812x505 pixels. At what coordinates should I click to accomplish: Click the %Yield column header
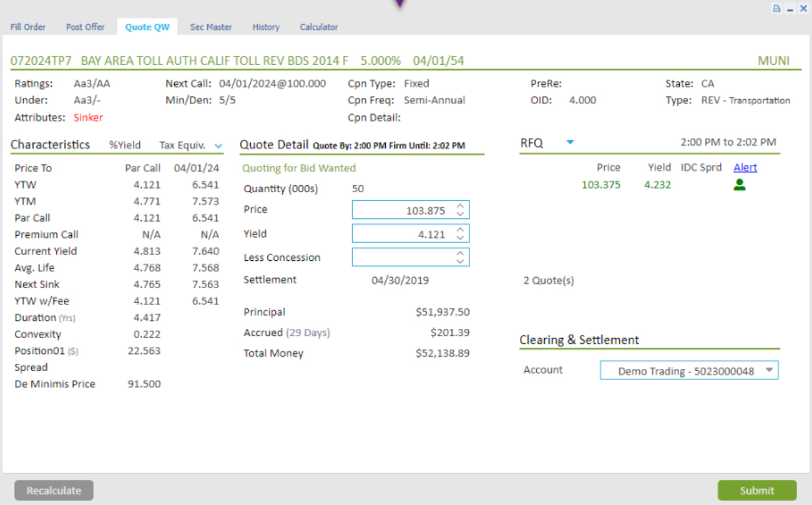pos(125,145)
